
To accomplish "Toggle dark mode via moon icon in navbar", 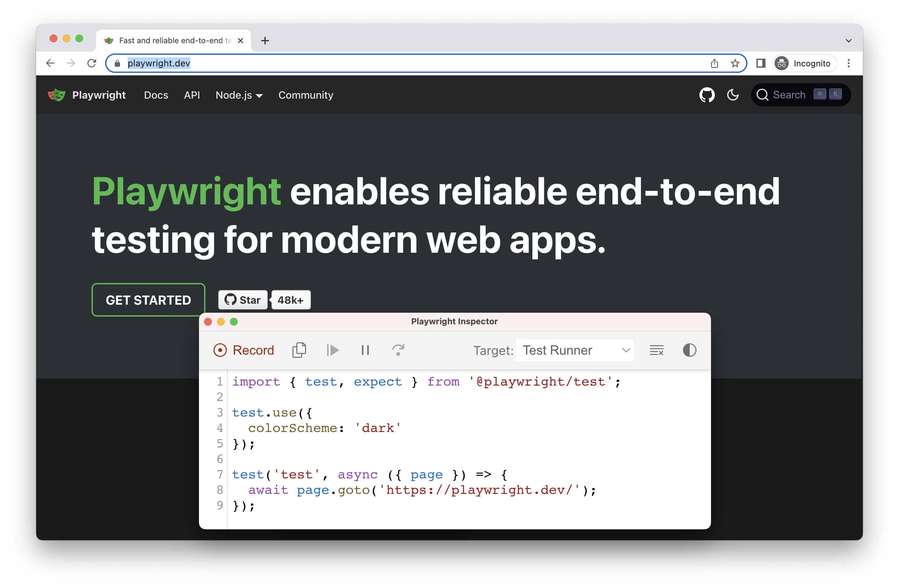I will click(x=732, y=95).
